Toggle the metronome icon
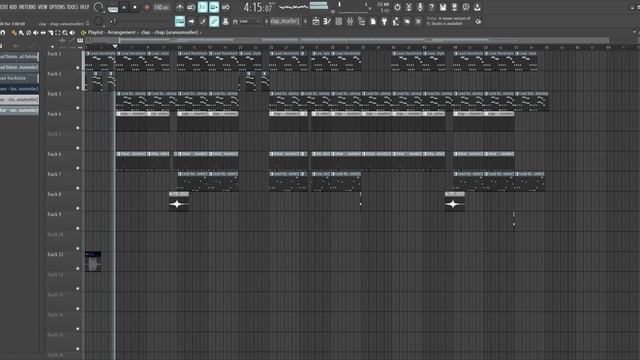Viewport: 640px width, 360px height. click(180, 7)
